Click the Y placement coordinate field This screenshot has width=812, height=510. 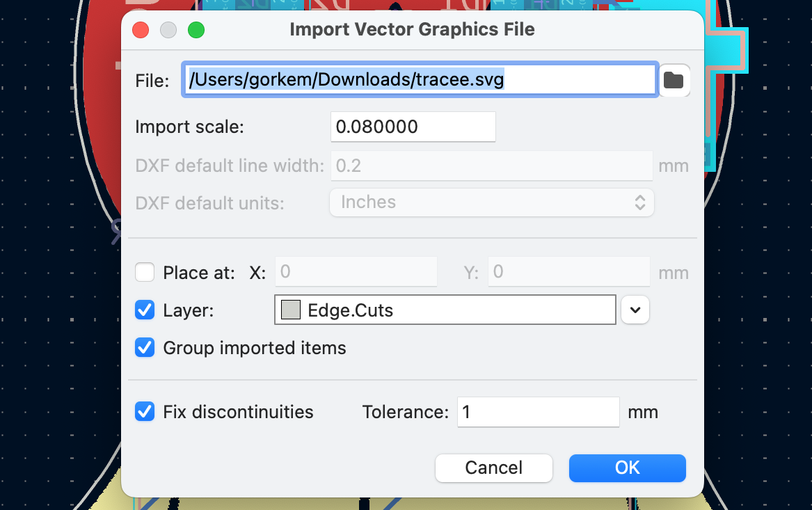568,271
